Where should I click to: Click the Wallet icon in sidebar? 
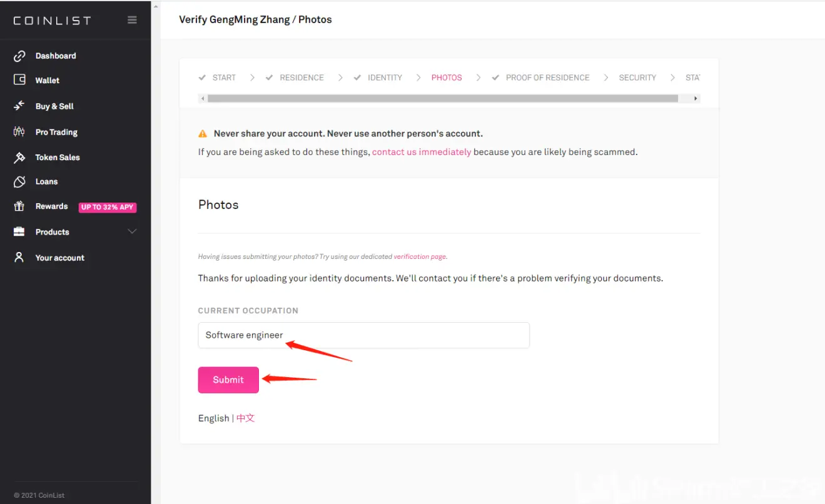[19, 80]
